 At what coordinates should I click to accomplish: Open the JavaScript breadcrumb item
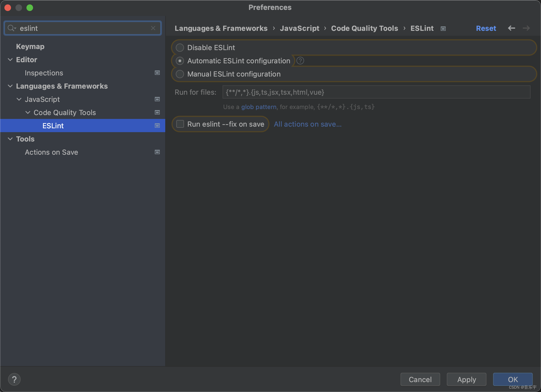pyautogui.click(x=299, y=28)
